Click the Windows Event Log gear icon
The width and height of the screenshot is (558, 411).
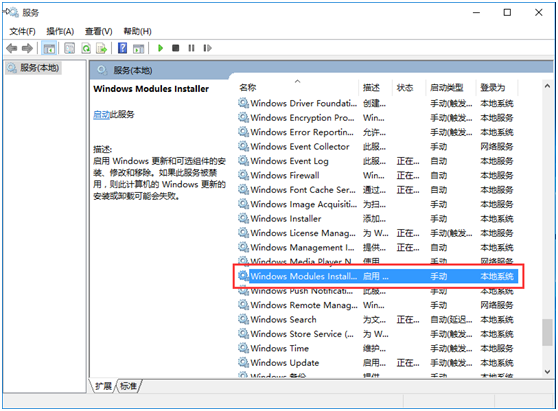[x=243, y=161]
